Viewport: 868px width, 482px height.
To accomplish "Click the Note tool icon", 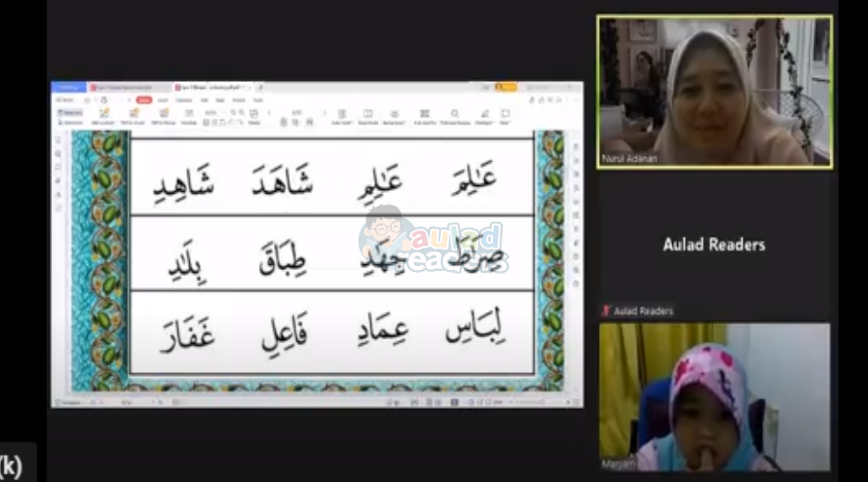I will click(x=503, y=116).
